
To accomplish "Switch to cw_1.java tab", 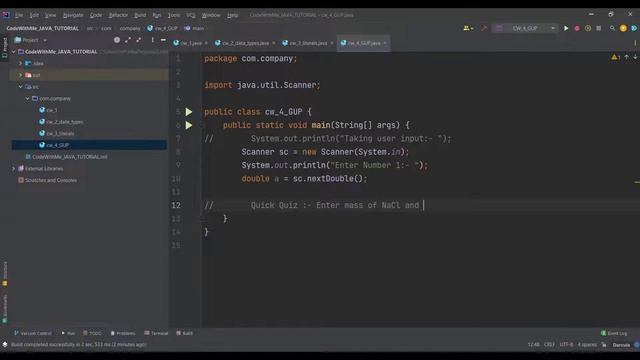I will [191, 43].
